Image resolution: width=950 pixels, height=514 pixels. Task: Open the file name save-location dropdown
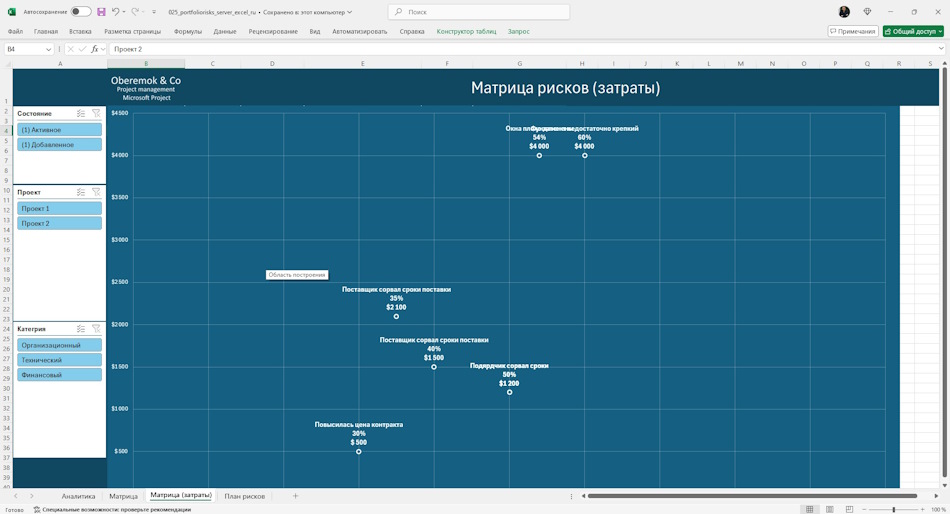tap(350, 12)
